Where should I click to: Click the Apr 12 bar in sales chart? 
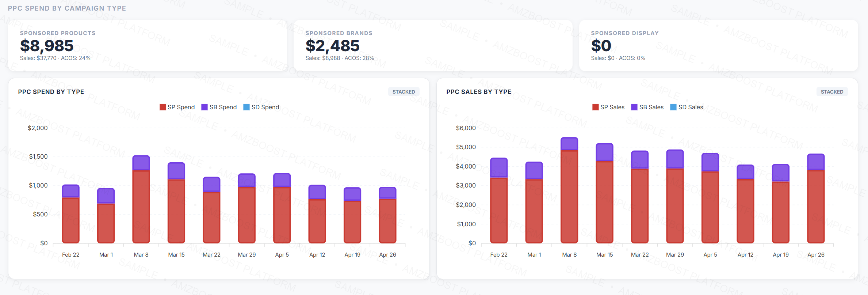tap(745, 204)
